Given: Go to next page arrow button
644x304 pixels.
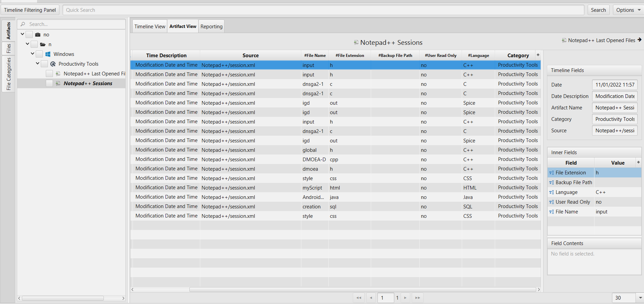Looking at the screenshot, I should [405, 298].
